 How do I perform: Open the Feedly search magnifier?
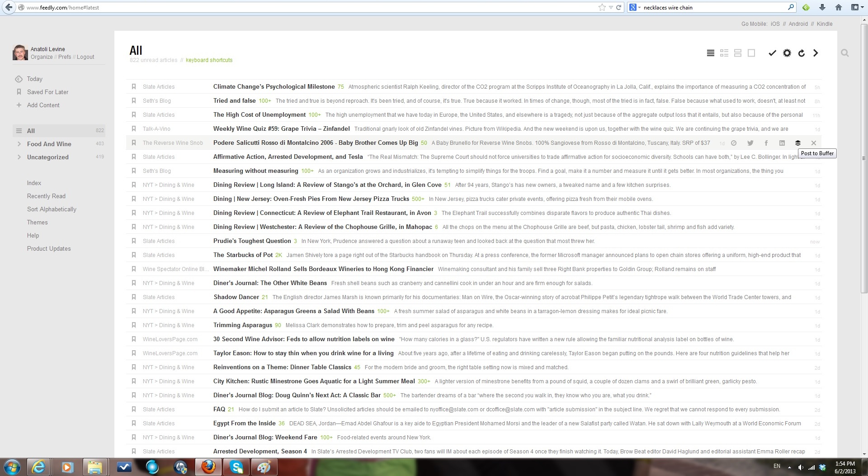pos(844,53)
